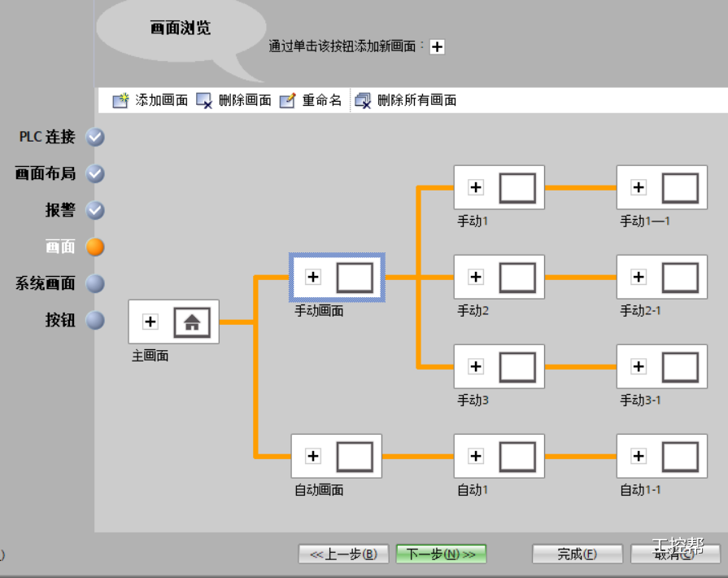Add a child screen under 手动画面
728x578 pixels.
point(313,277)
